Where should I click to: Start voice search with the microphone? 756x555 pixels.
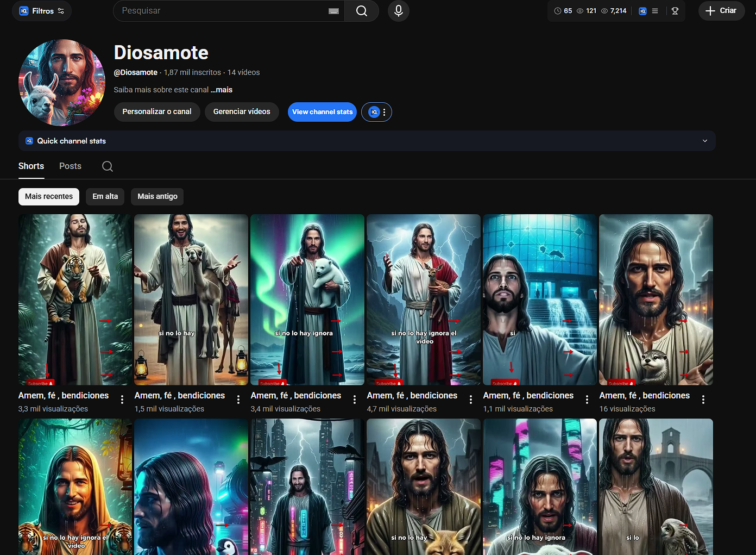click(x=399, y=11)
